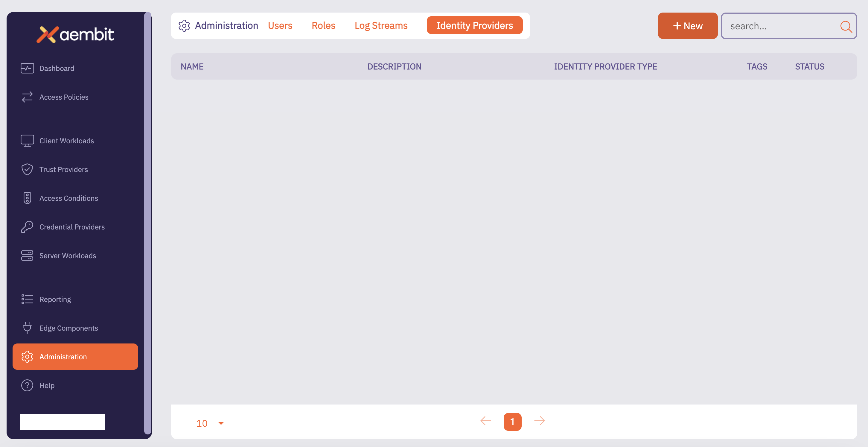The width and height of the screenshot is (868, 447).
Task: Click the page size value 10
Action: 202,423
